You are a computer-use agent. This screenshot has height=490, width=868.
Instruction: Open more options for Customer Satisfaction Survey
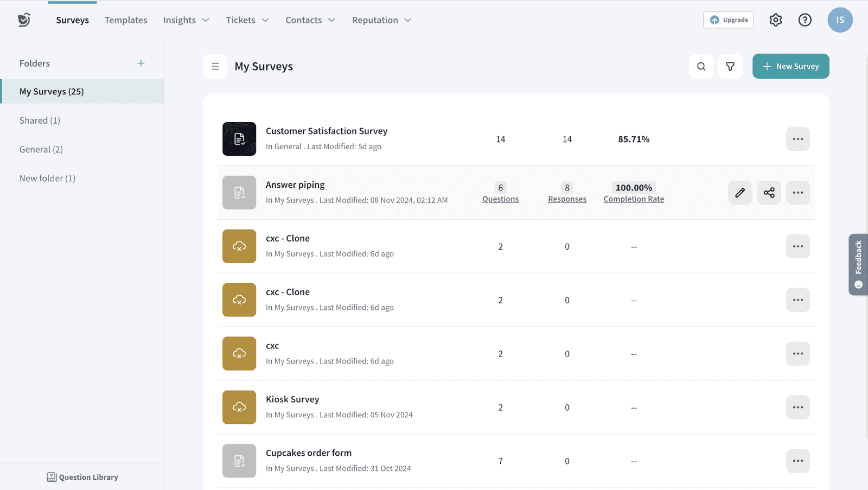point(797,139)
